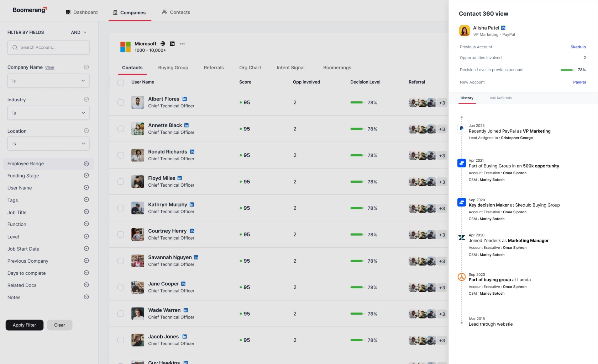This screenshot has height=364, width=598.
Task: Click the Apply Filter button
Action: [x=25, y=325]
